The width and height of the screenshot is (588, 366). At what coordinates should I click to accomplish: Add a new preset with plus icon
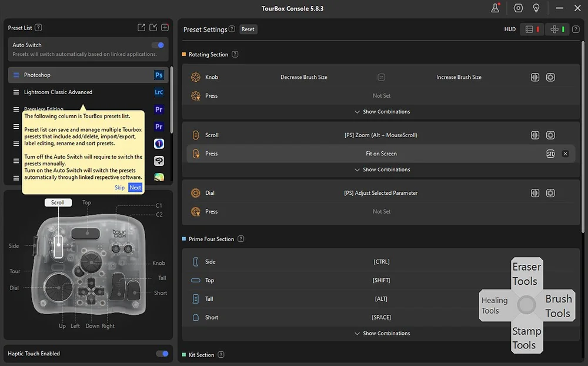click(x=165, y=28)
